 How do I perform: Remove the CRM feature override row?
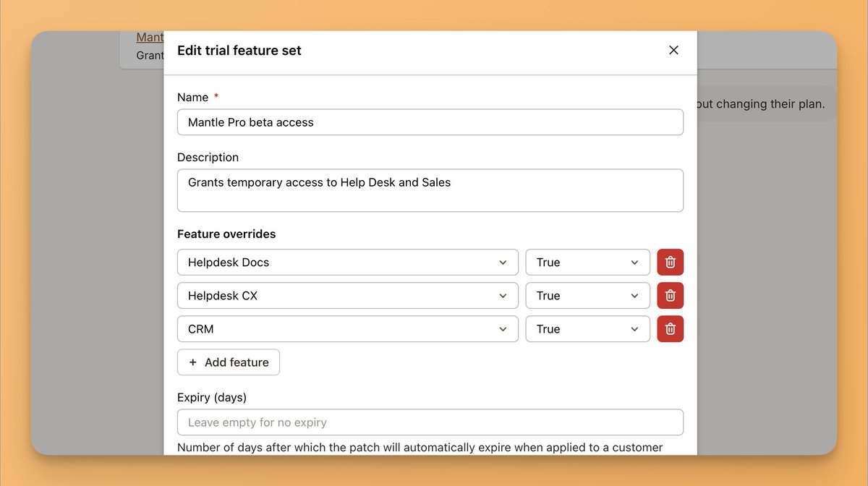670,329
